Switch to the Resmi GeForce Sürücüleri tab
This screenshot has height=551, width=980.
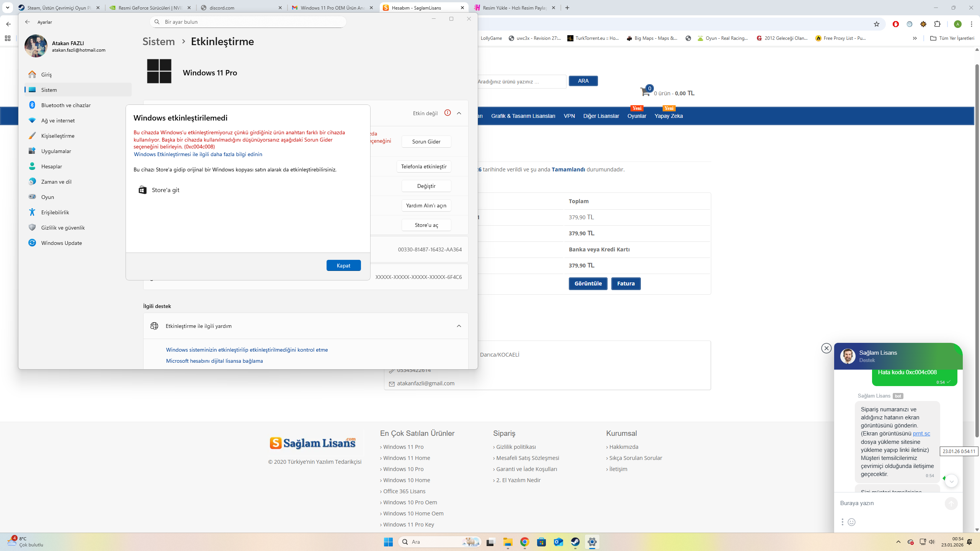click(150, 8)
